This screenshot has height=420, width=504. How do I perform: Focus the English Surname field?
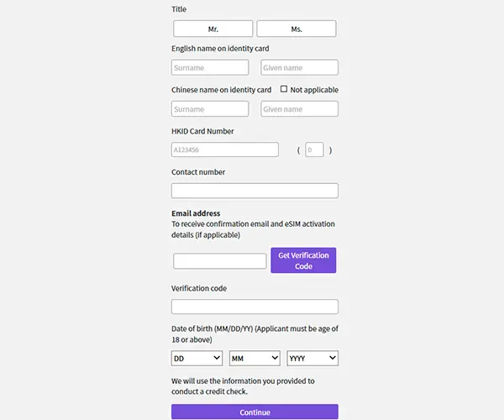tap(210, 67)
